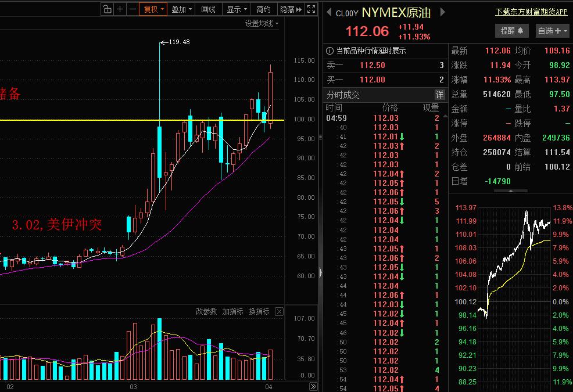
Task: Click the 持仓 value 258074
Action: tap(497, 152)
